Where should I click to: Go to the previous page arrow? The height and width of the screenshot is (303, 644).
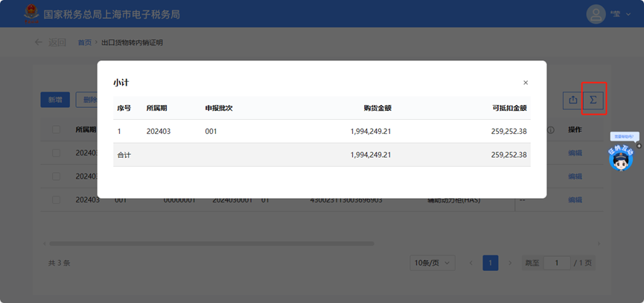pyautogui.click(x=471, y=263)
